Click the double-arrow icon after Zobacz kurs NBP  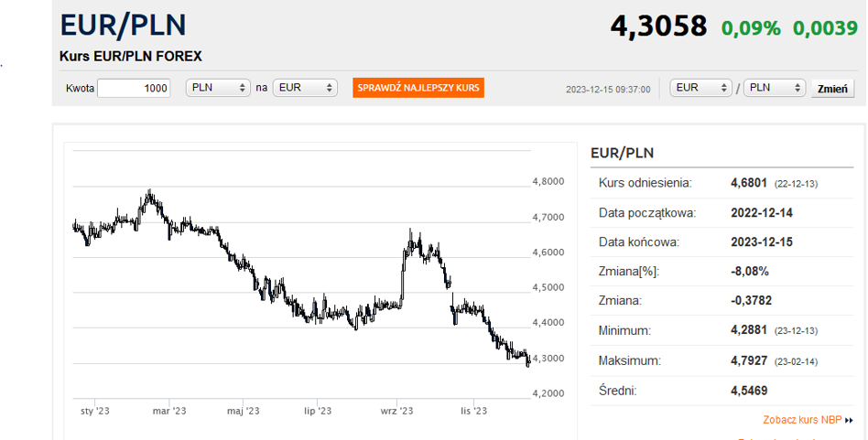point(849,421)
